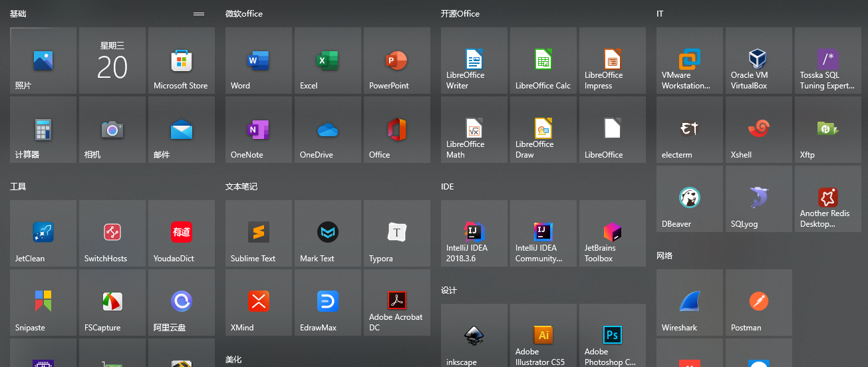Launch PowerPoint tile
This screenshot has width=868, height=367.
point(397,61)
